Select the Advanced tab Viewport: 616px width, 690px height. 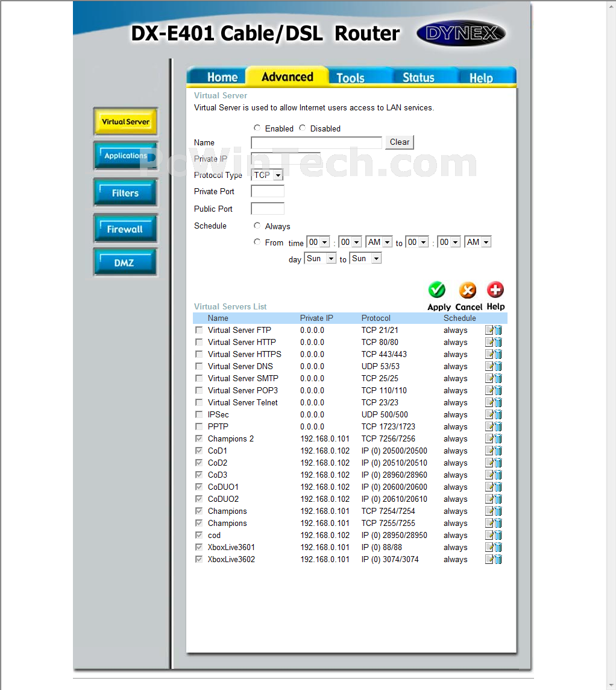tap(288, 77)
